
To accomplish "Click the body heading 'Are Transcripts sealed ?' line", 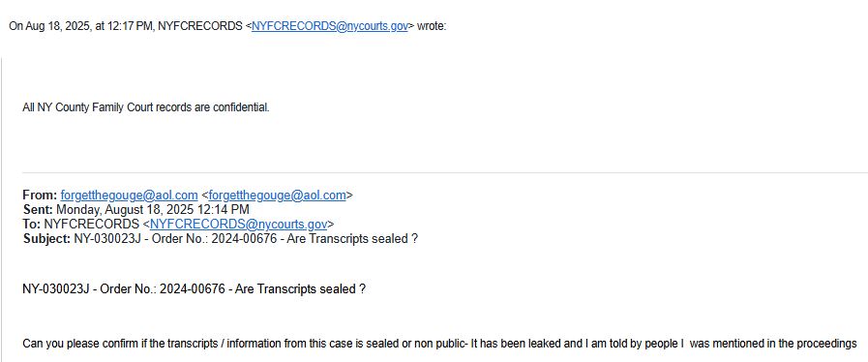I will pos(194,289).
